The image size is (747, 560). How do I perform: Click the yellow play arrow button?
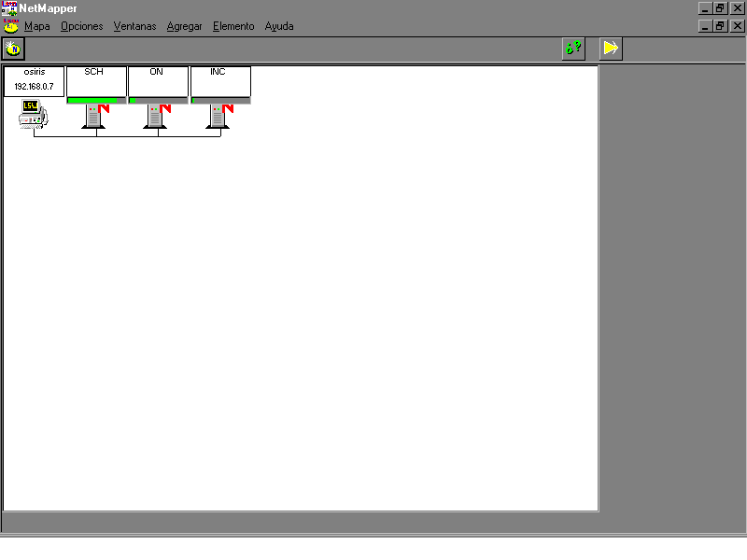[611, 49]
